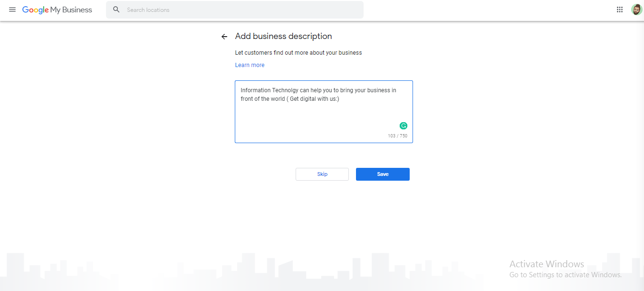
Task: Click the green Grammarly icon in the textbox
Action: (x=404, y=126)
